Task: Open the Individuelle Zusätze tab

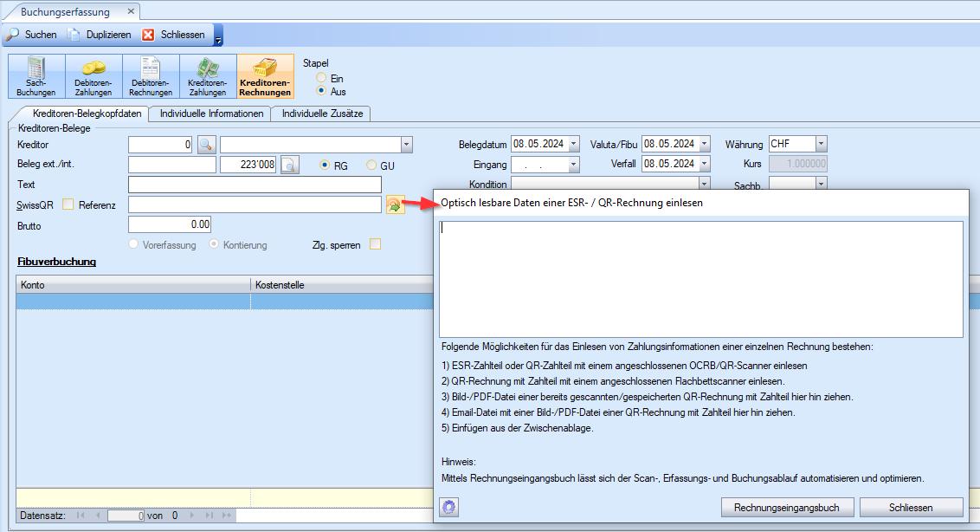Action: click(x=322, y=114)
